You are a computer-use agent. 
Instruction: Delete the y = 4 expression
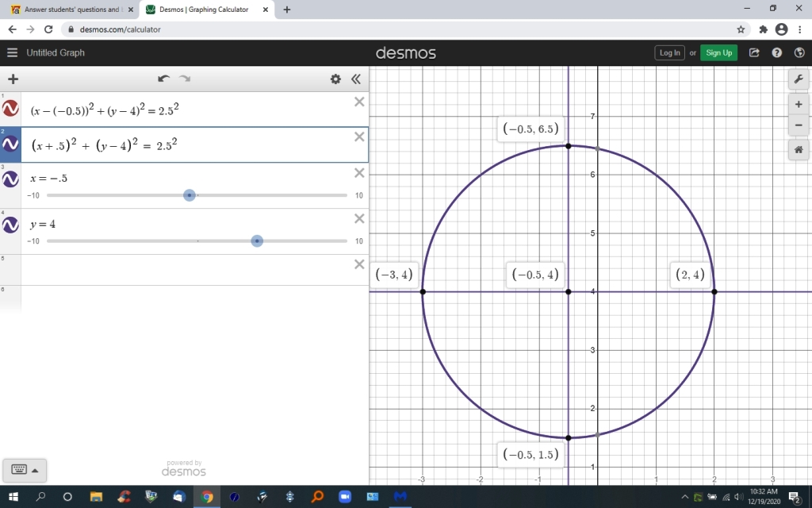click(x=359, y=219)
